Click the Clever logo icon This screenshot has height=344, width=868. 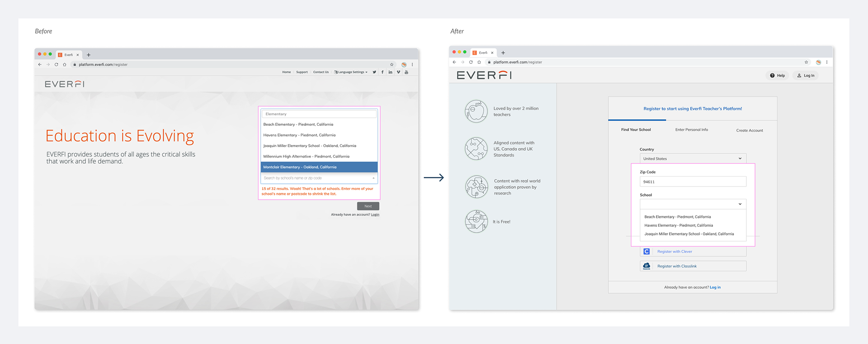[x=646, y=252]
